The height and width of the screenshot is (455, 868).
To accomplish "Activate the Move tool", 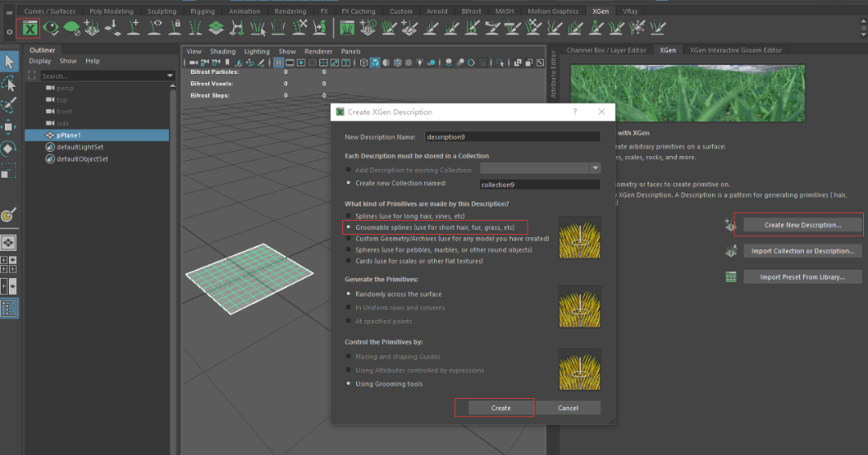I will coord(9,127).
